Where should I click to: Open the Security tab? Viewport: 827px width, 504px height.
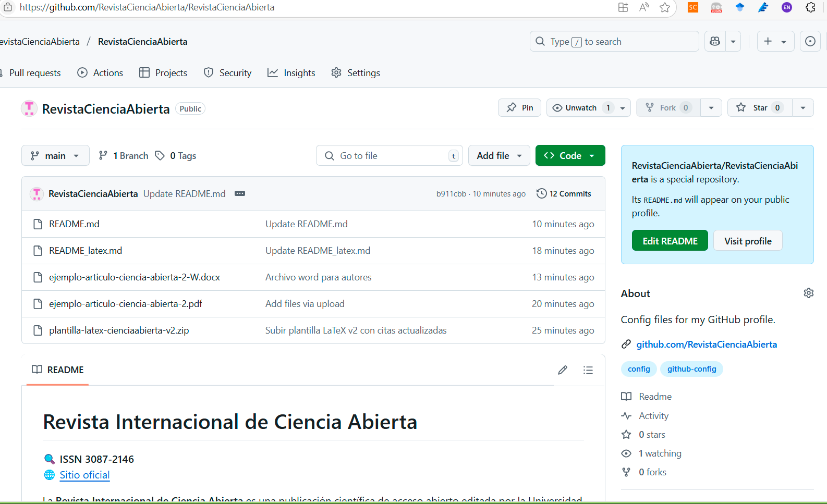(227, 73)
